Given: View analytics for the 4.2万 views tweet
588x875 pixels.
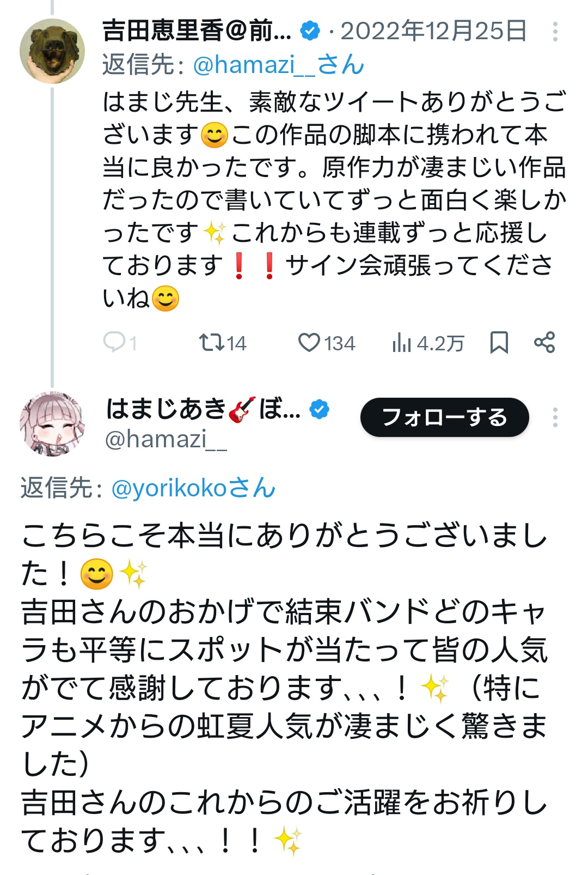Looking at the screenshot, I should pyautogui.click(x=402, y=343).
